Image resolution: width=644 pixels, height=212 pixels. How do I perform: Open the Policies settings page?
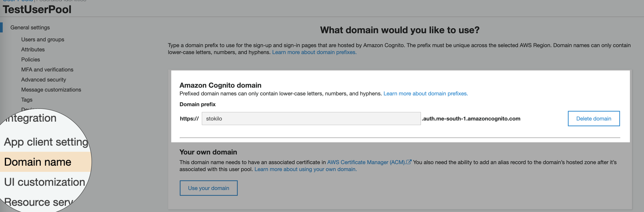click(x=31, y=59)
